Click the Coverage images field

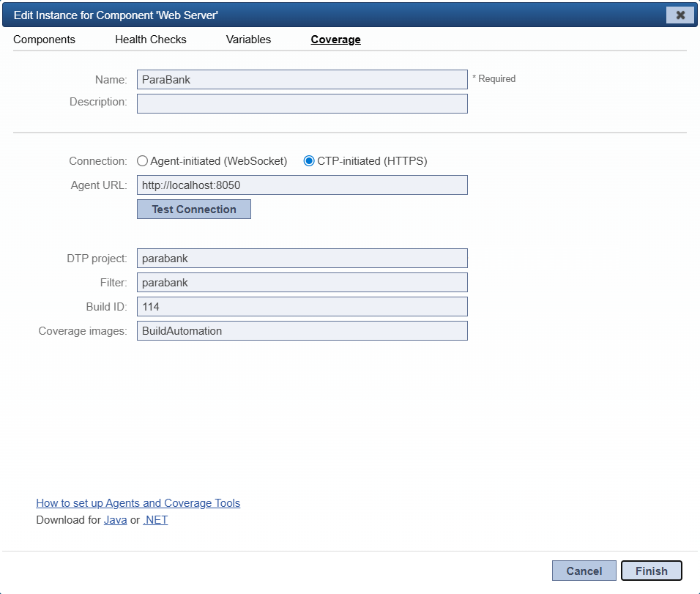302,330
